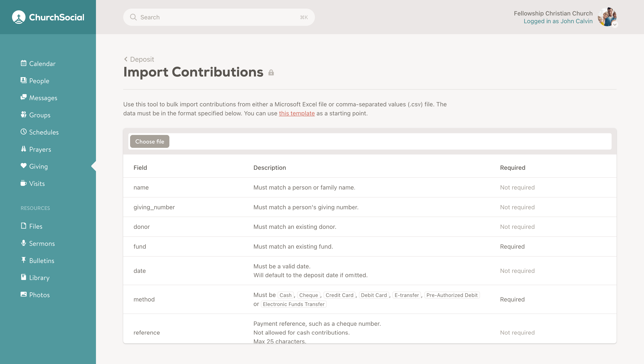
Task: Click the Sermons microphone icon
Action: [23, 243]
